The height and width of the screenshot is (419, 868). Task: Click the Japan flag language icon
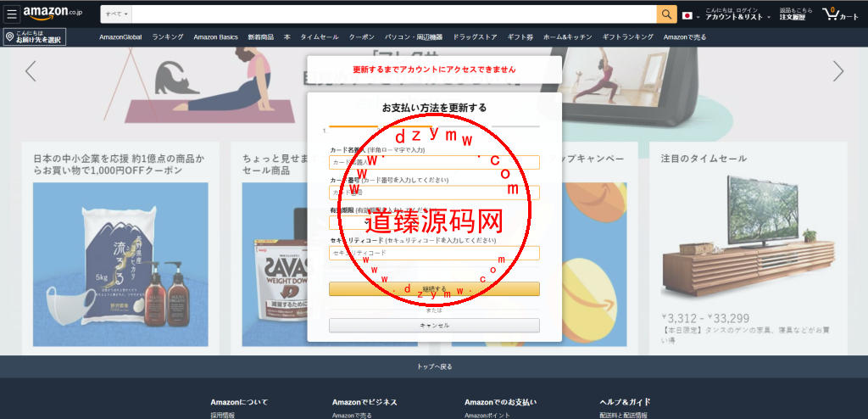click(687, 15)
